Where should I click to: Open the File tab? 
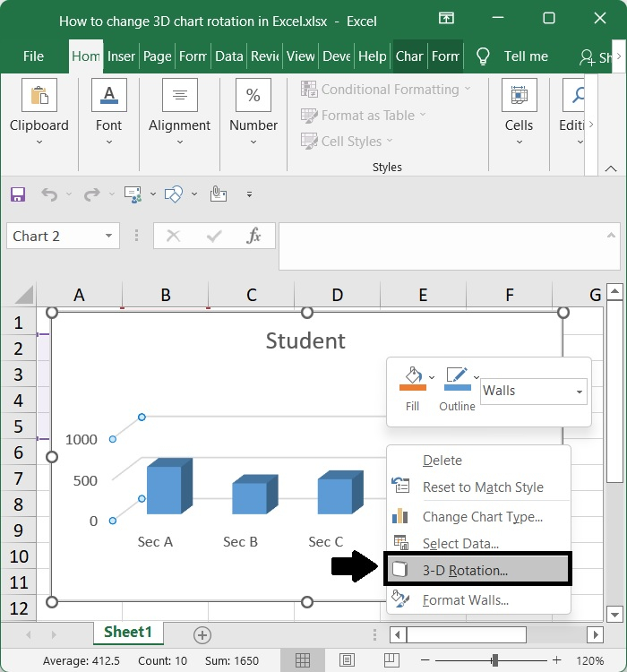pyautogui.click(x=33, y=56)
